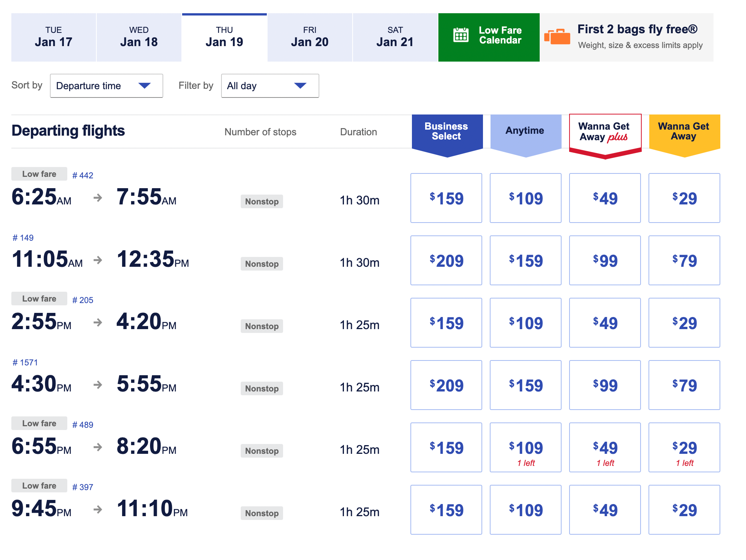Click the arrow icon for the 6:25 AM flight
Screen dimensions: 746x560
click(98, 198)
